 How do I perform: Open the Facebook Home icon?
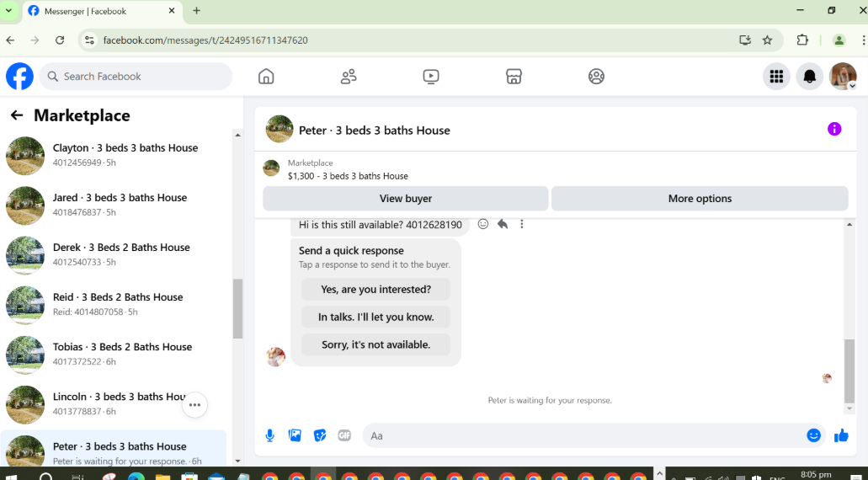tap(266, 77)
